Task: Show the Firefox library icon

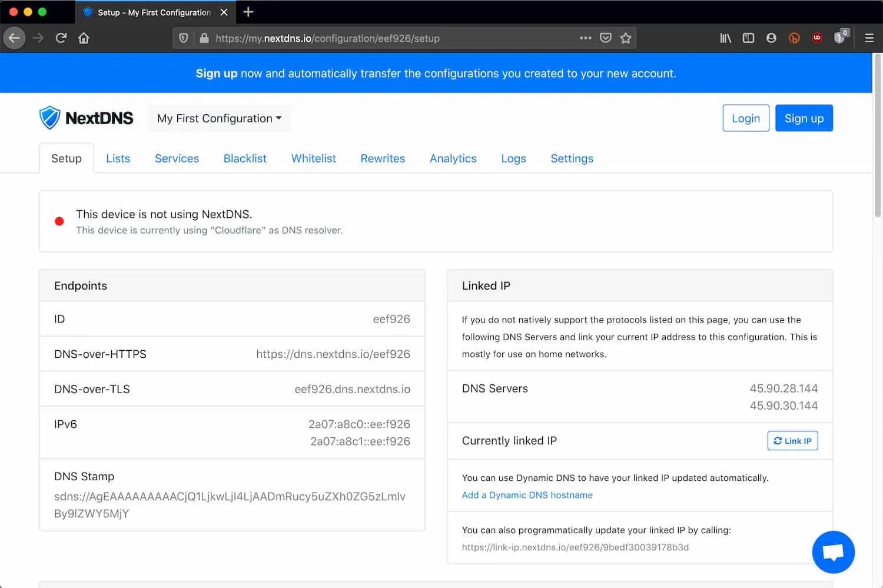Action: pyautogui.click(x=725, y=38)
